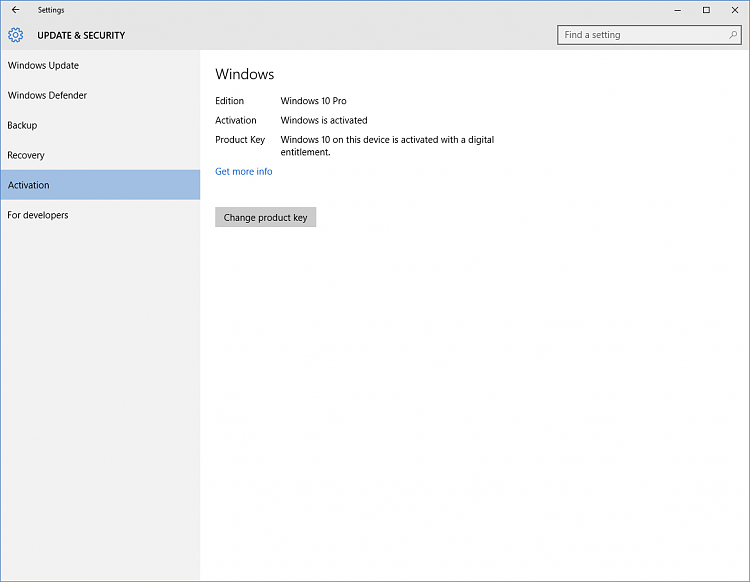Select the Activation sidebar item
750x582 pixels.
pos(100,185)
